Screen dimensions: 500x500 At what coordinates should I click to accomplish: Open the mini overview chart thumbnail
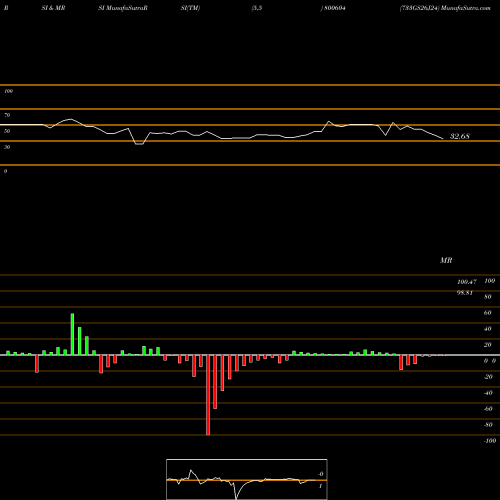coord(247,479)
